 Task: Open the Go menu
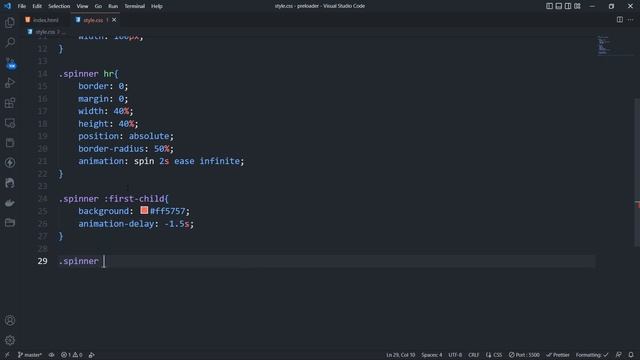click(x=98, y=6)
